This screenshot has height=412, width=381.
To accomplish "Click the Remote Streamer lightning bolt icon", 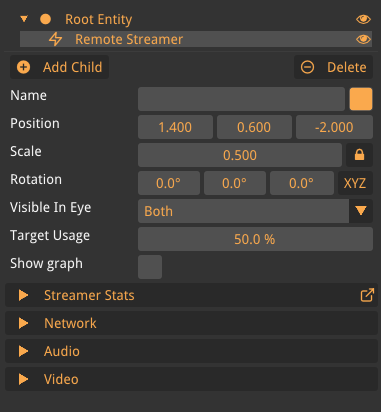I will 55,39.
